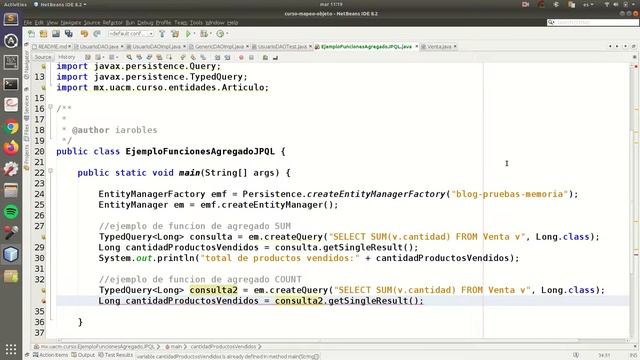The width and height of the screenshot is (640, 360).
Task: Open the Run Project dropdown arrow
Action: pos(194,34)
